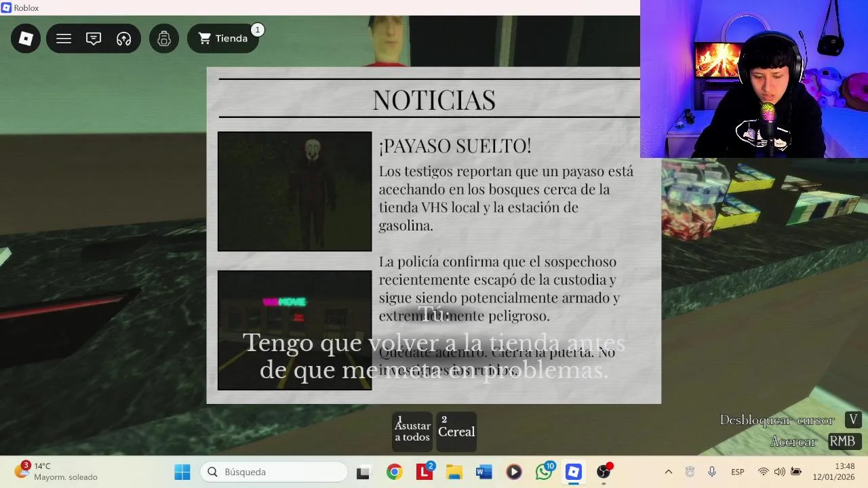This screenshot has height=488, width=868.
Task: Open the red L app in taskbar
Action: pos(425,472)
